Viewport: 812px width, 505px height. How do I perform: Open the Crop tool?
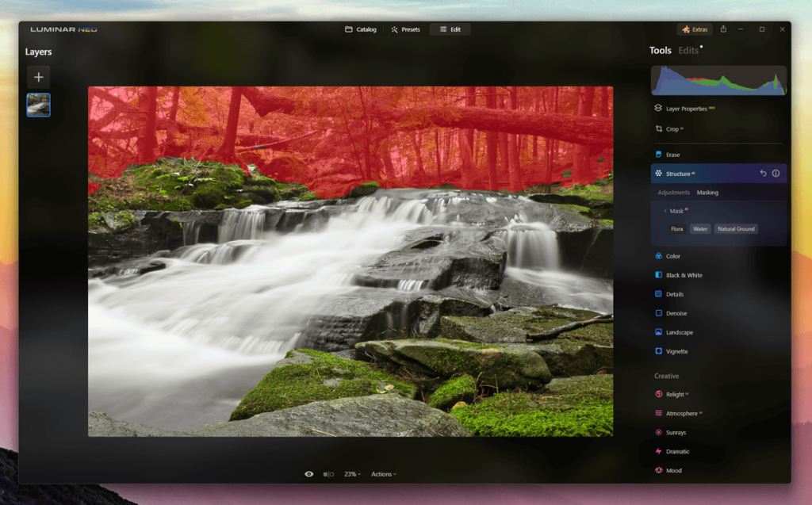click(x=671, y=128)
